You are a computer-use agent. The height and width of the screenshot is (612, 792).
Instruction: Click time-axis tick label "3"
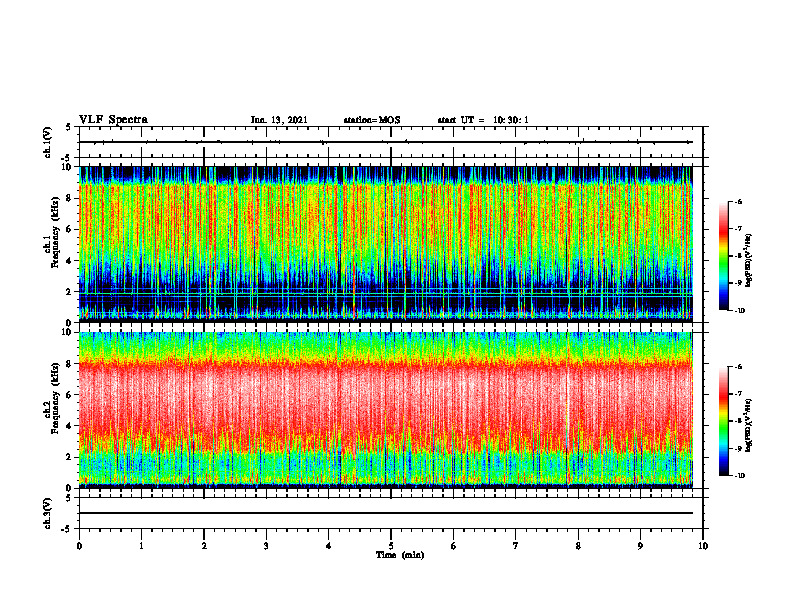point(266,546)
